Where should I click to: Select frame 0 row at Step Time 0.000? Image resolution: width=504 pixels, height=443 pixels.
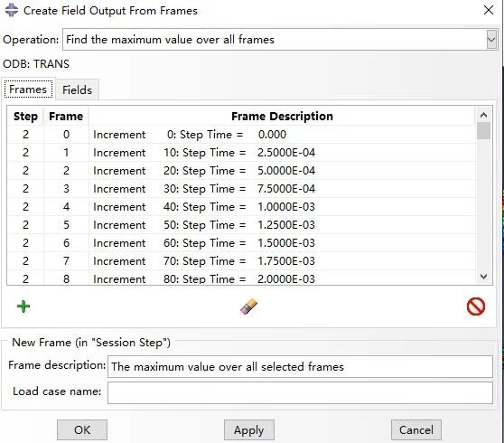coord(241,135)
